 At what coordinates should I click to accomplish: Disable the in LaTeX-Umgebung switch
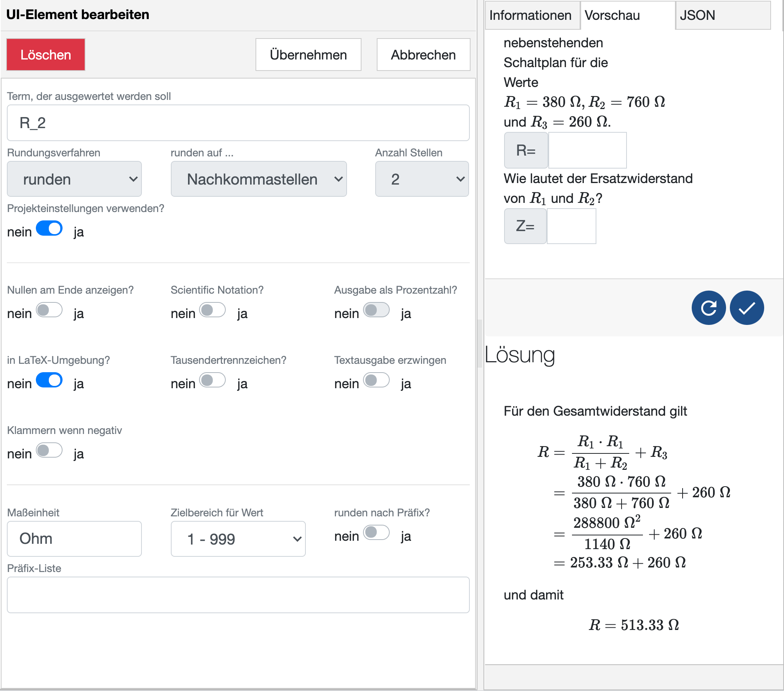tap(49, 380)
